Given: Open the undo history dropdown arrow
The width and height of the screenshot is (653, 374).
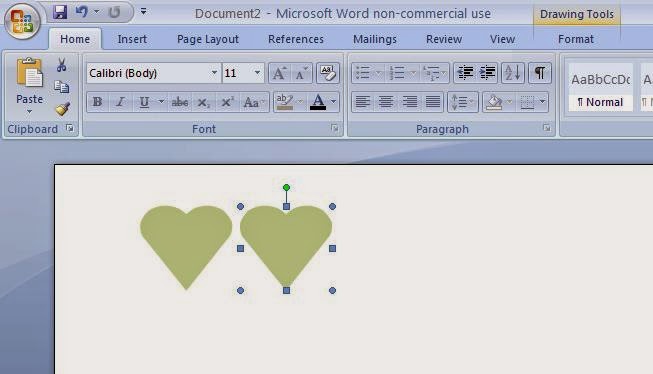Looking at the screenshot, I should point(96,12).
